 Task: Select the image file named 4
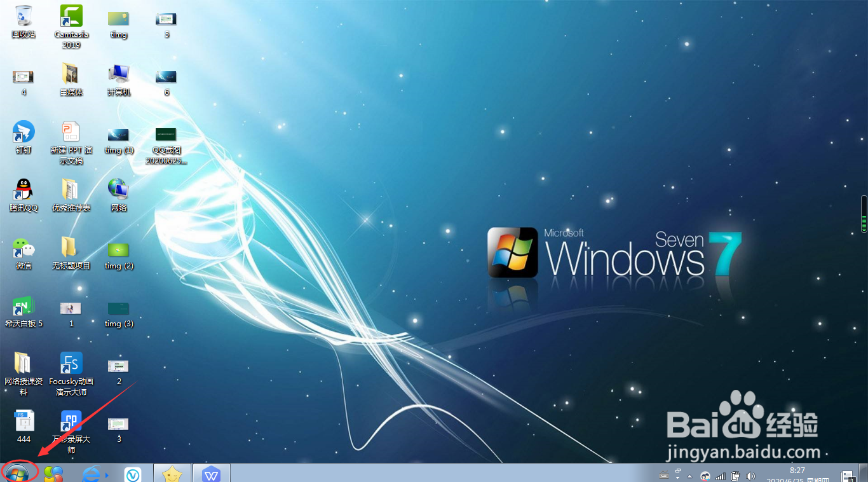[24, 82]
